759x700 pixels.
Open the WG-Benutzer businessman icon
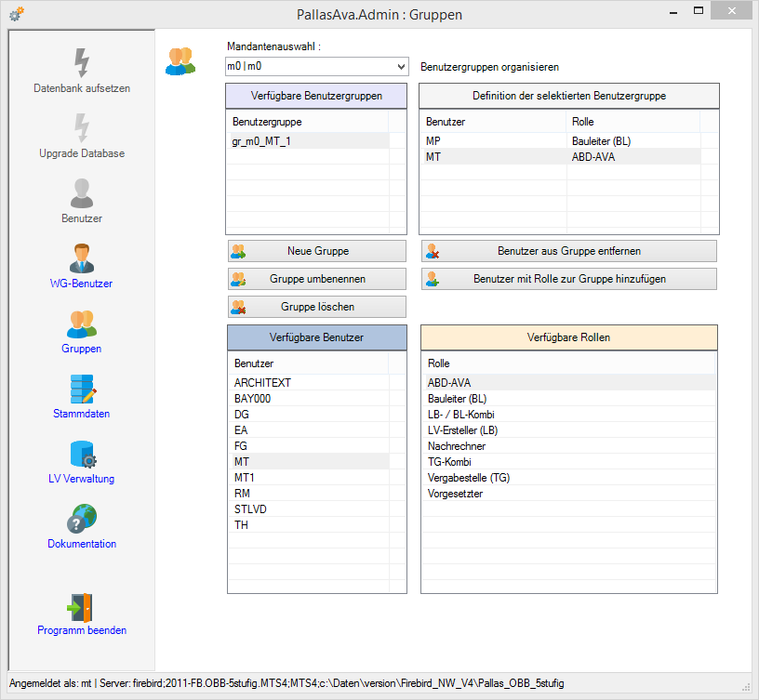coord(82,258)
